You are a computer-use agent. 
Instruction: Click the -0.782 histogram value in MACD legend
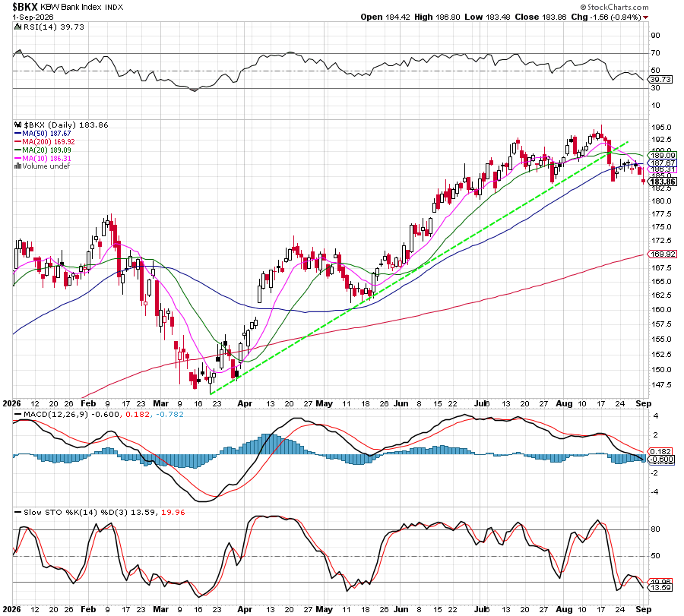[169, 415]
